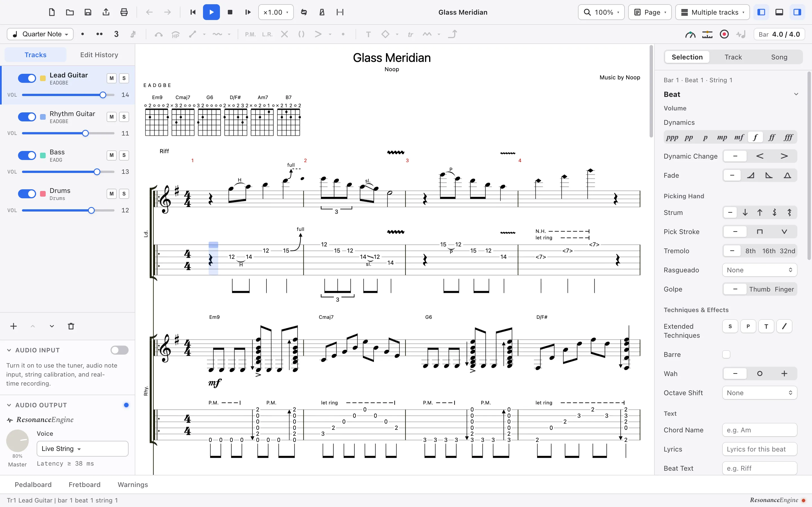This screenshot has width=812, height=507.
Task: Select the 16th tremolo option
Action: [768, 251]
